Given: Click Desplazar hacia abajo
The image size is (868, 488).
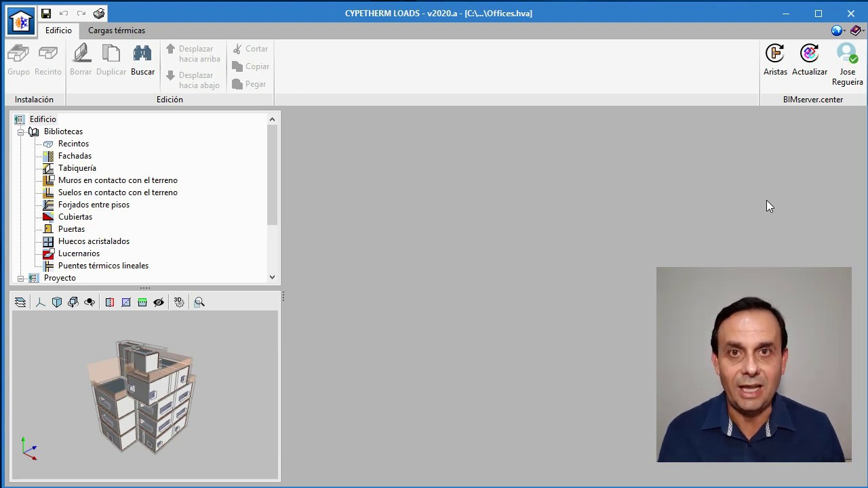Looking at the screenshot, I should pos(193,80).
